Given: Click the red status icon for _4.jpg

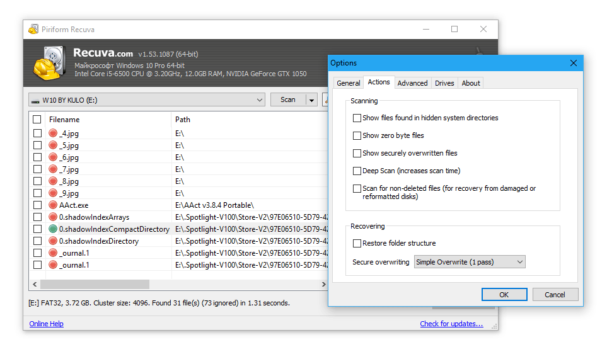Looking at the screenshot, I should (x=53, y=134).
